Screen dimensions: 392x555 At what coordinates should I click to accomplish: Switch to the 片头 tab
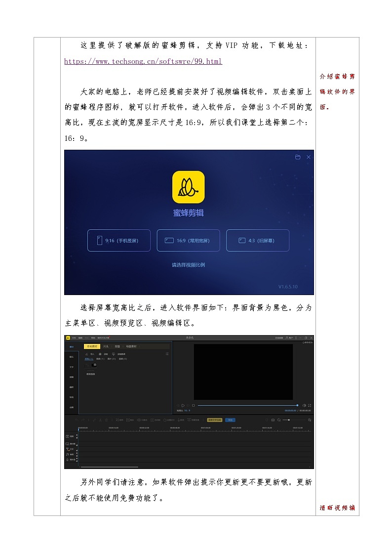tap(106, 346)
